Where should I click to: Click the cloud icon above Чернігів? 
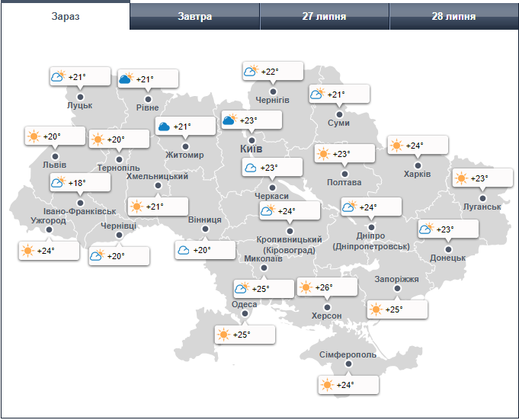[251, 72]
